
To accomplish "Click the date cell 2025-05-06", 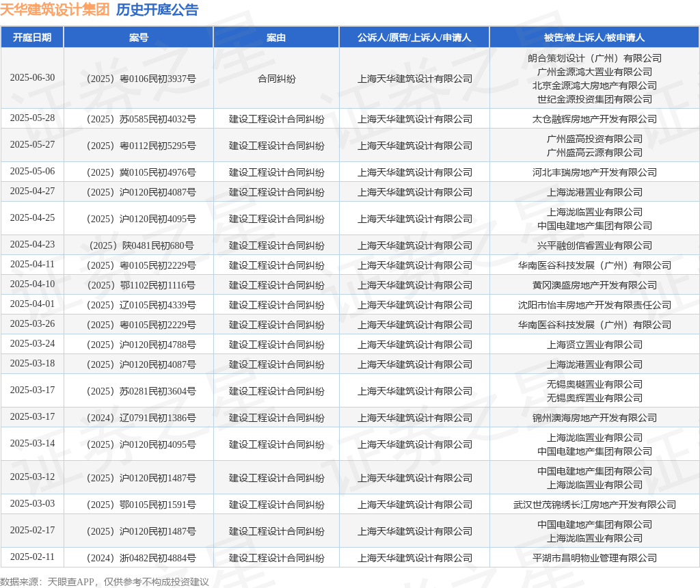I will (32, 172).
